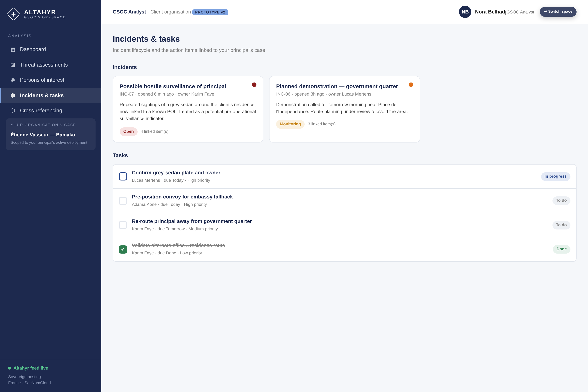Image resolution: width=588 pixels, height=392 pixels.
Task: Navigate to Cross-referencing
Action: (x=50, y=110)
